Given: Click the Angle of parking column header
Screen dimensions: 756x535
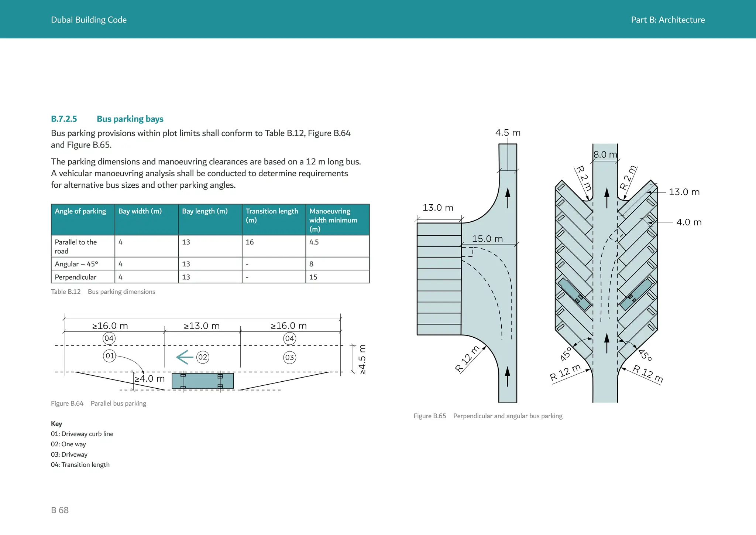Looking at the screenshot, I should pos(80,211).
